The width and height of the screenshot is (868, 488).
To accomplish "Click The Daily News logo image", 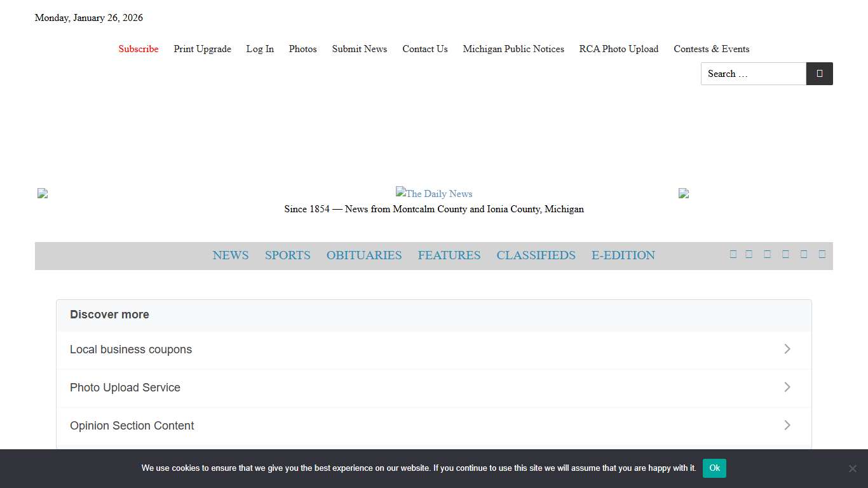I will pos(433,194).
